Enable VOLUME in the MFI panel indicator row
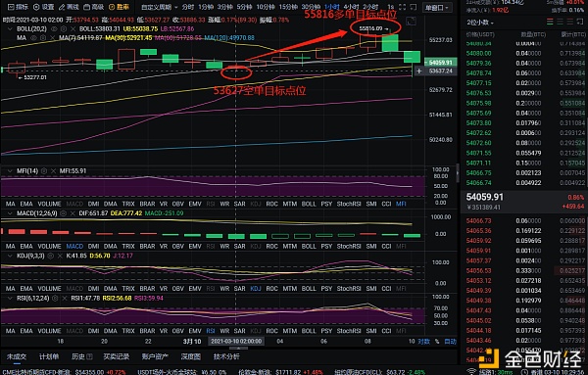 tap(50, 204)
